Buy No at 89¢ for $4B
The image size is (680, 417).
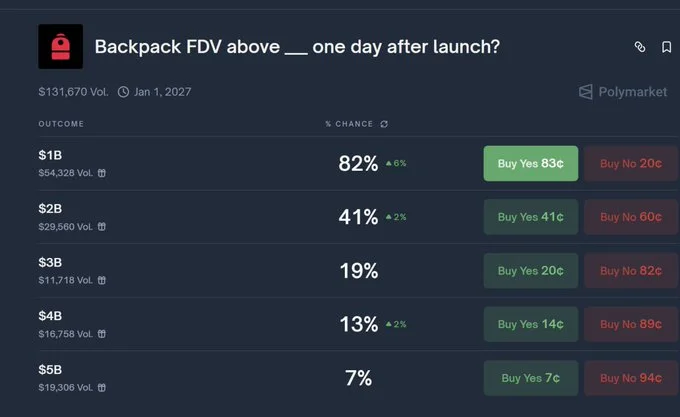point(631,324)
